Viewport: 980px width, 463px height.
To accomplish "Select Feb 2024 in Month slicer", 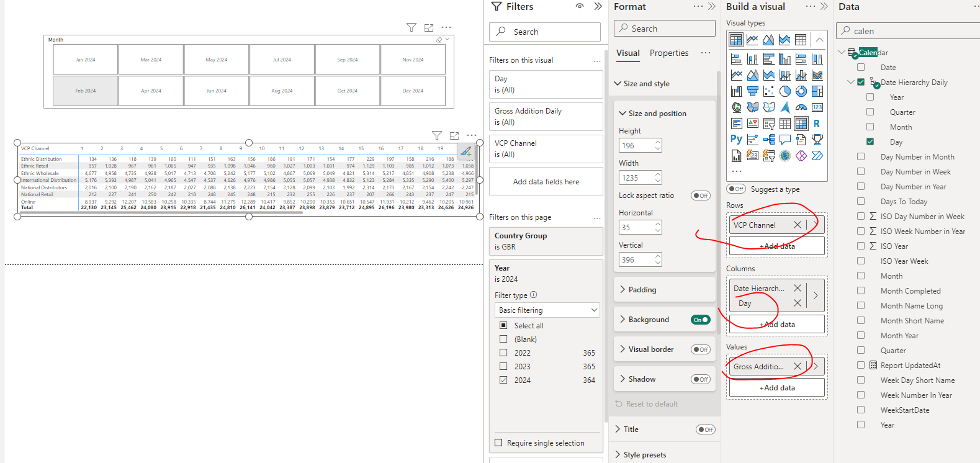I will tap(86, 91).
